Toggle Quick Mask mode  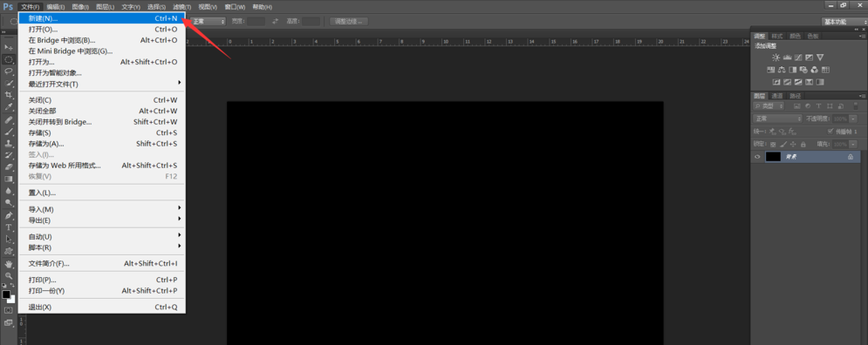pos(9,310)
